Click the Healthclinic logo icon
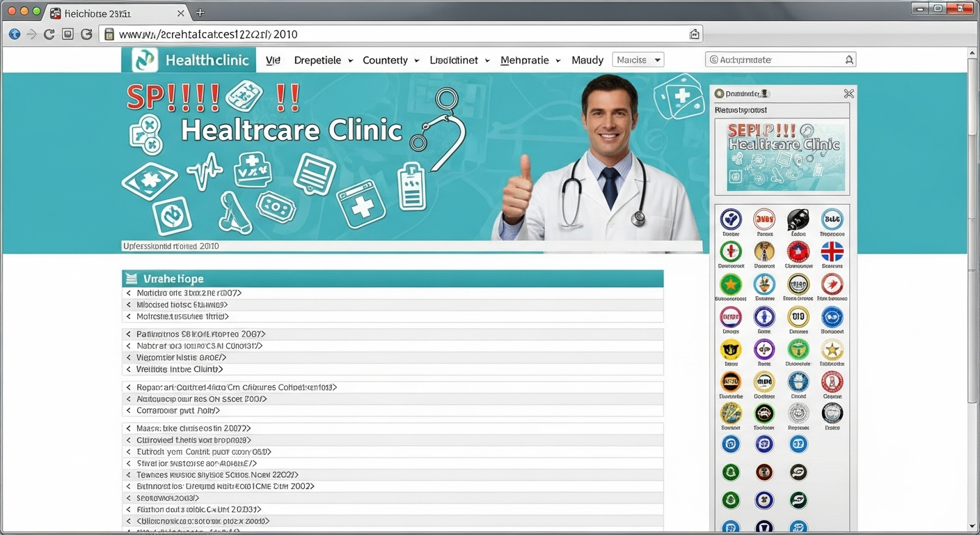The image size is (980, 535). [x=145, y=61]
